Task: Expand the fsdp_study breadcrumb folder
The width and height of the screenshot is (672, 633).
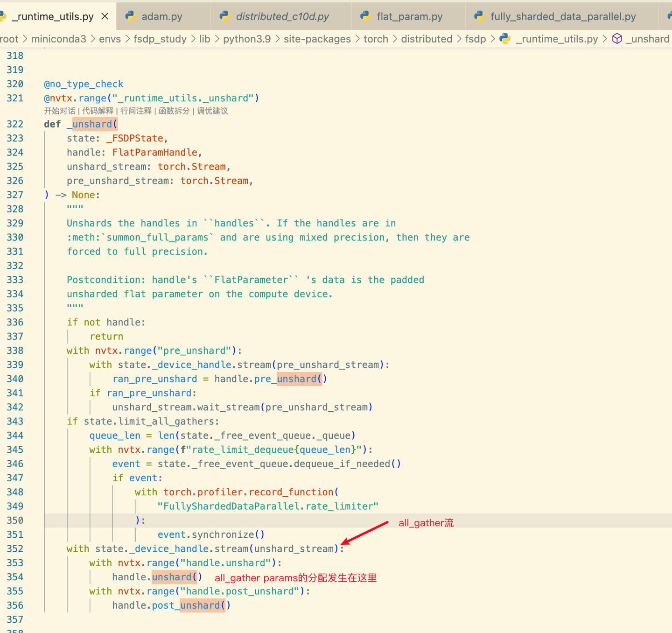Action: pyautogui.click(x=160, y=39)
